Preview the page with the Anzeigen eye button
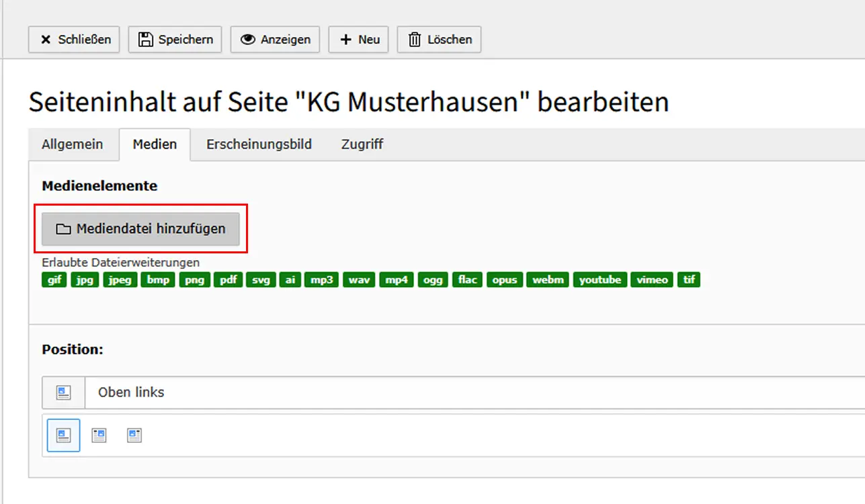Image resolution: width=865 pixels, height=504 pixels. pos(275,40)
